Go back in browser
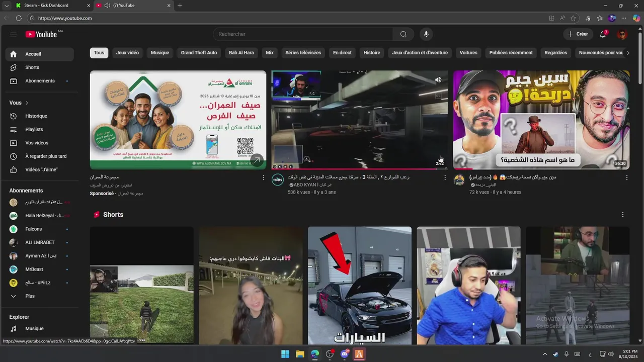 [x=6, y=18]
